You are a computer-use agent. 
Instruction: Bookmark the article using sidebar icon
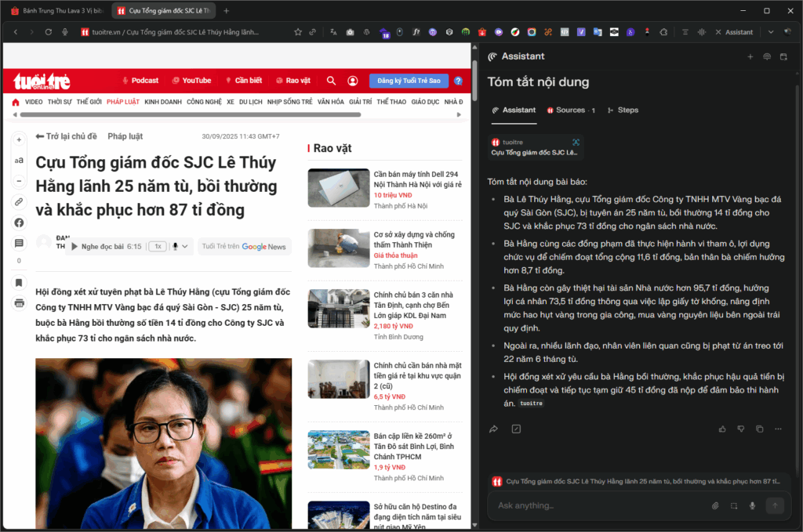pyautogui.click(x=19, y=282)
